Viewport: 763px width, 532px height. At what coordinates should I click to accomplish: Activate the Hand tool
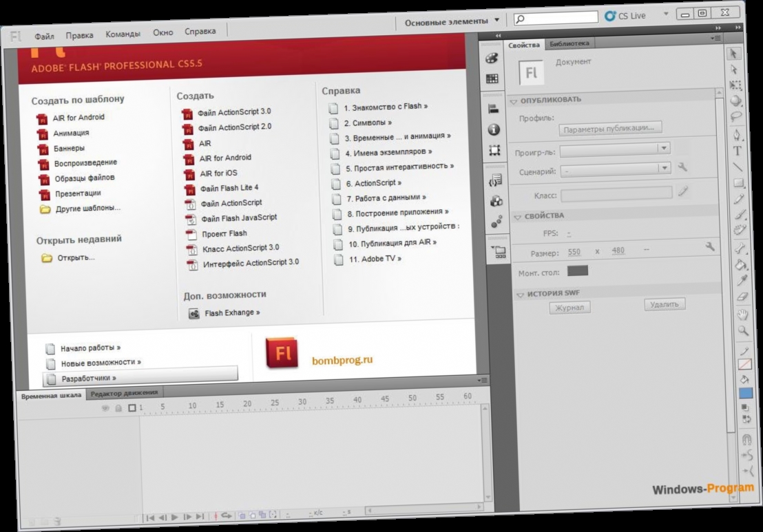(x=743, y=314)
